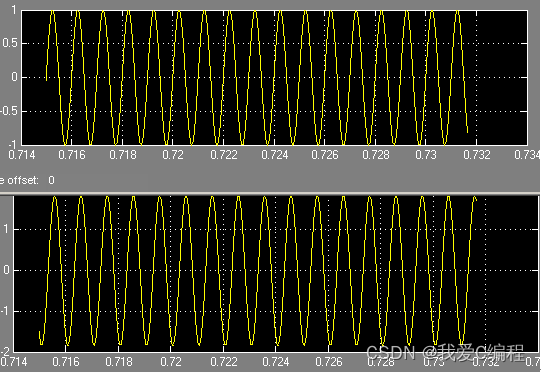Click the 0.726 tick label on top plot

click(325, 155)
